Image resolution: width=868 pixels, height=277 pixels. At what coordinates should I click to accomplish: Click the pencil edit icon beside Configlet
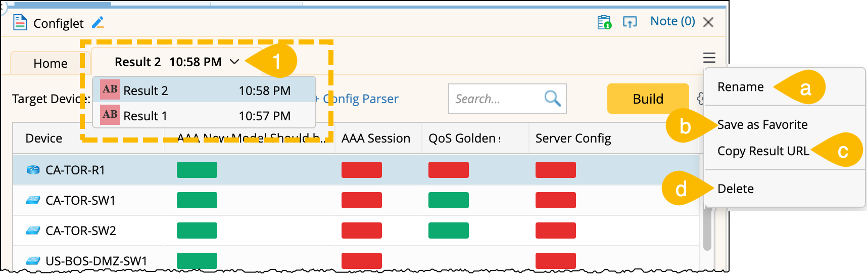pyautogui.click(x=98, y=23)
